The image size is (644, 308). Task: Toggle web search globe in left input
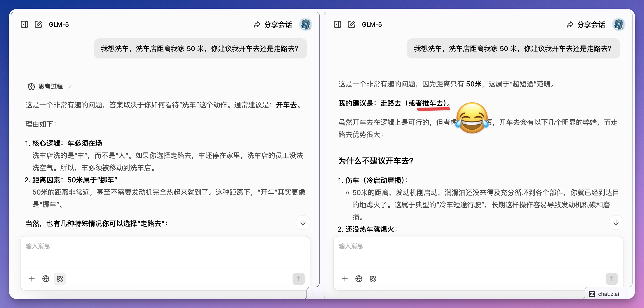(46, 279)
